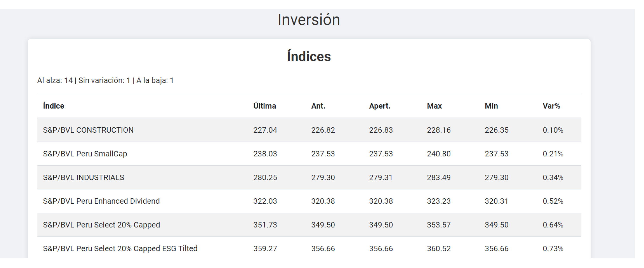Click Enhanced Dividend's 0.52% variation
The height and width of the screenshot is (268, 644).
553,201
